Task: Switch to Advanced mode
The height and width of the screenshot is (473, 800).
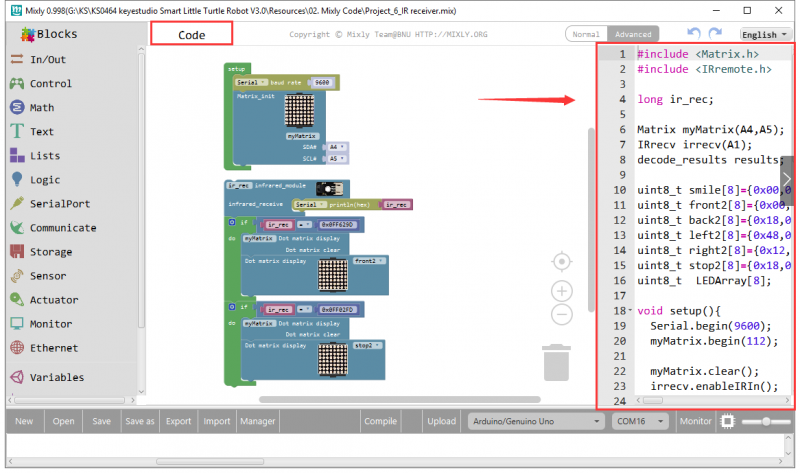Action: (x=633, y=34)
